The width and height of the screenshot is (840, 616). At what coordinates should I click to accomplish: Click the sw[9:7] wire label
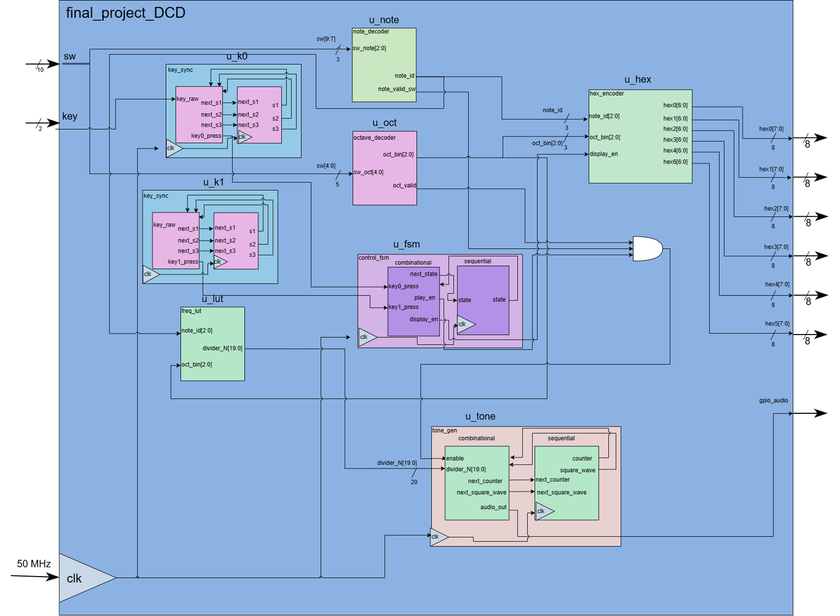point(326,39)
